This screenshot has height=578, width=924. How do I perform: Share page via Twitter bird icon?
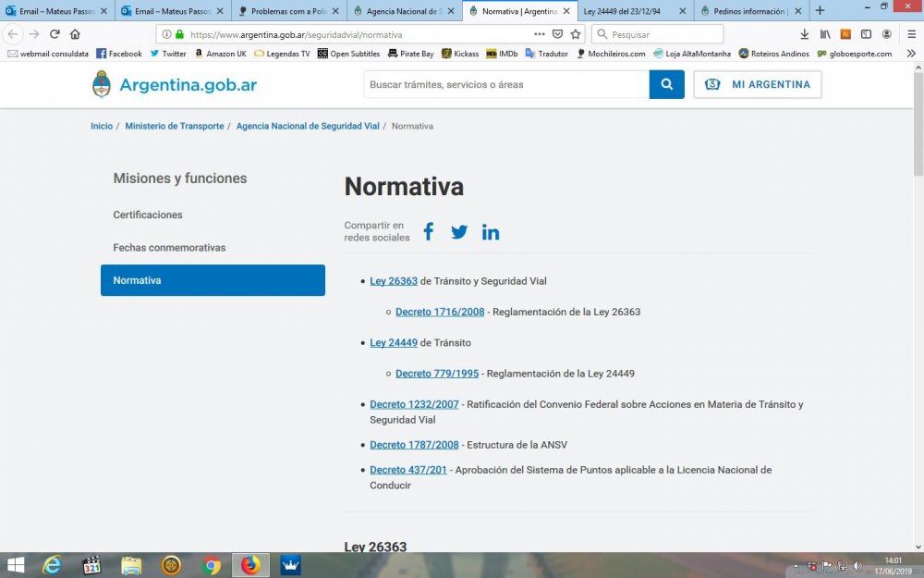pyautogui.click(x=459, y=232)
